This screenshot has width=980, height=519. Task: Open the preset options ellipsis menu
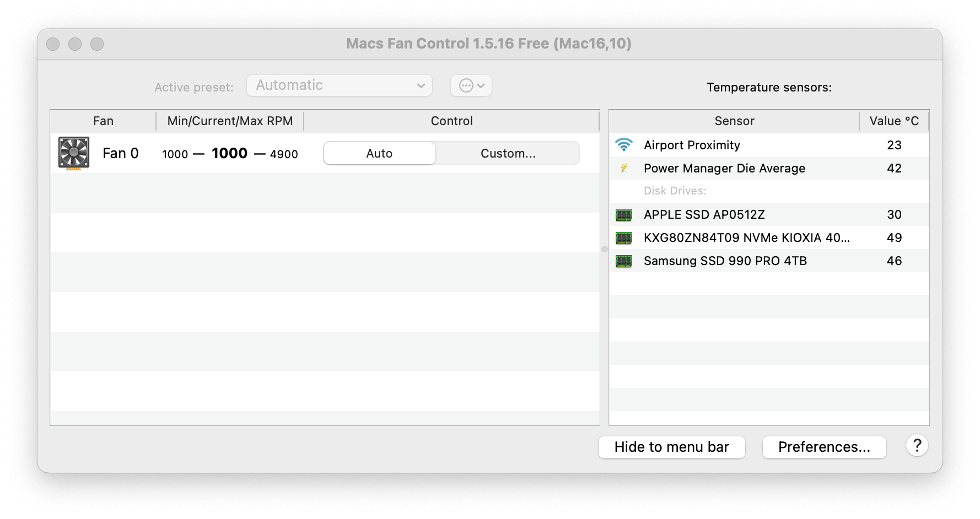pos(471,85)
